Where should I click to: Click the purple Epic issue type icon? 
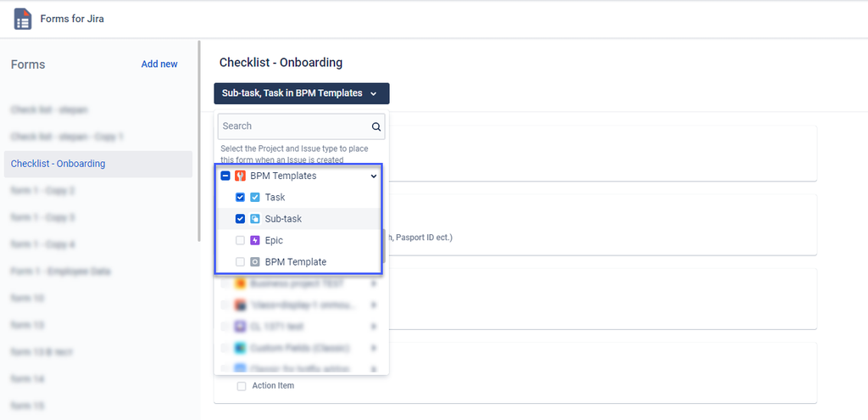[254, 240]
